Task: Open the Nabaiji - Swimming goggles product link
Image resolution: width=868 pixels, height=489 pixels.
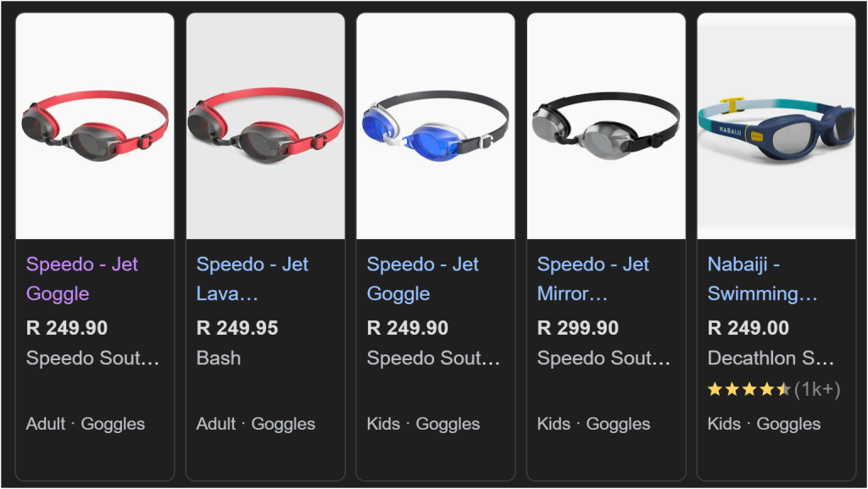Action: click(762, 279)
